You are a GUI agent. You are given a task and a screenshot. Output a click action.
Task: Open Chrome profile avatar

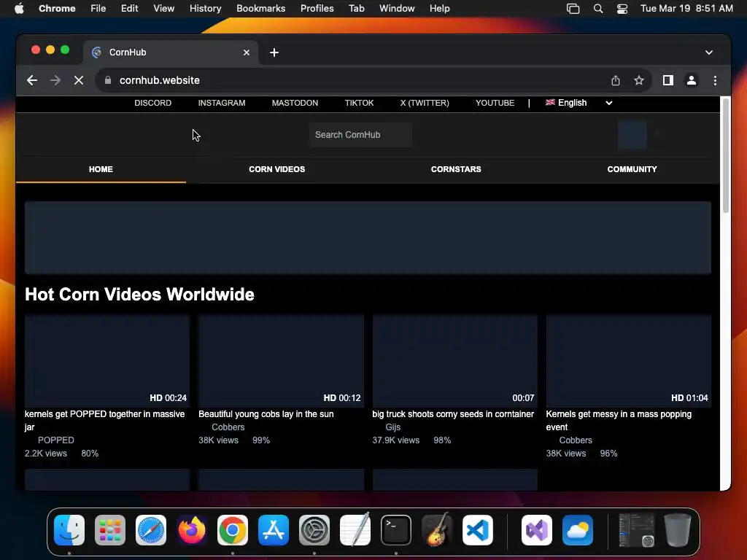pyautogui.click(x=692, y=80)
